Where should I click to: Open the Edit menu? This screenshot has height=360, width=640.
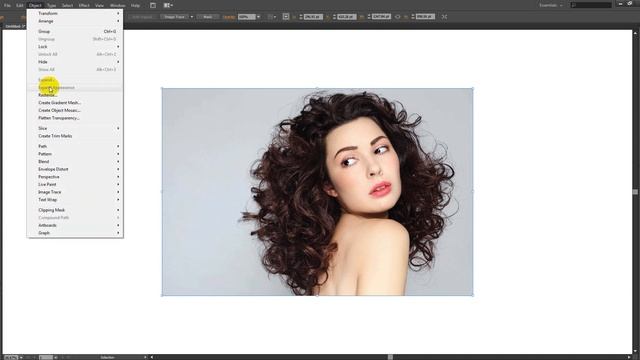point(20,5)
